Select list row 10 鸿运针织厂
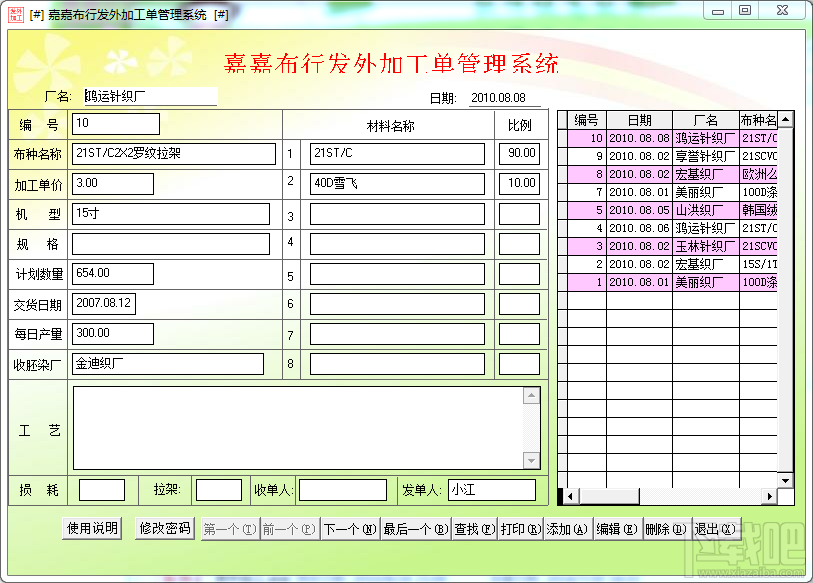Viewport: 813px width, 583px height. (672, 138)
